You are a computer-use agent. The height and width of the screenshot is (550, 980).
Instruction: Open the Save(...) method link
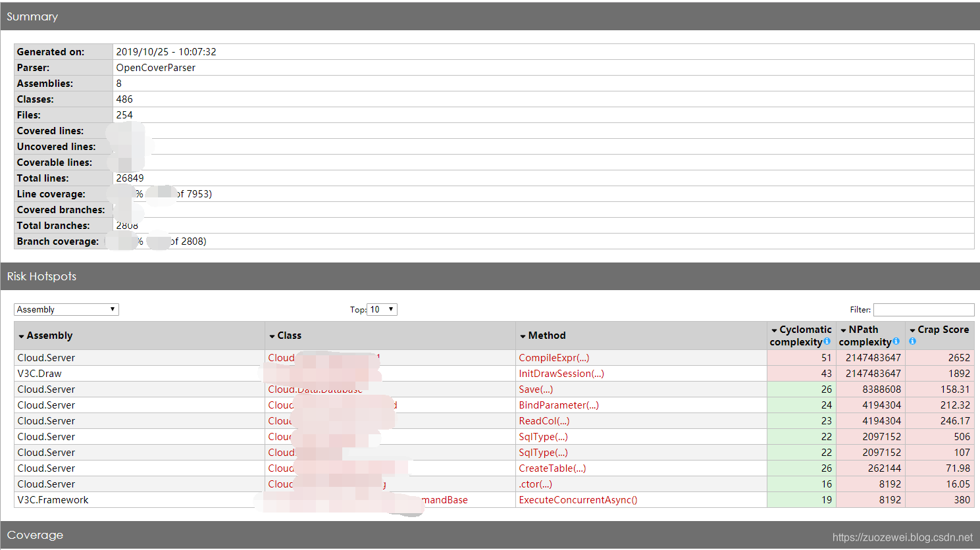coord(536,389)
